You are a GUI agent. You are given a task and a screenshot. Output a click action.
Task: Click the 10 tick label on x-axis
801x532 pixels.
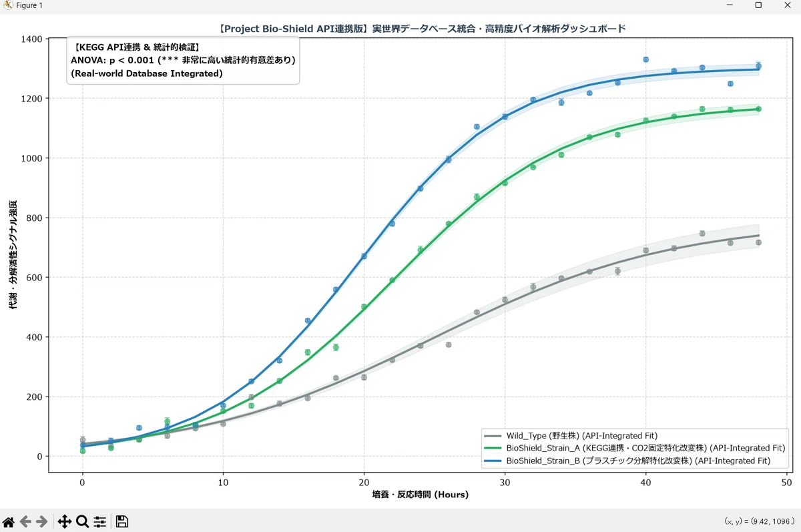point(224,483)
